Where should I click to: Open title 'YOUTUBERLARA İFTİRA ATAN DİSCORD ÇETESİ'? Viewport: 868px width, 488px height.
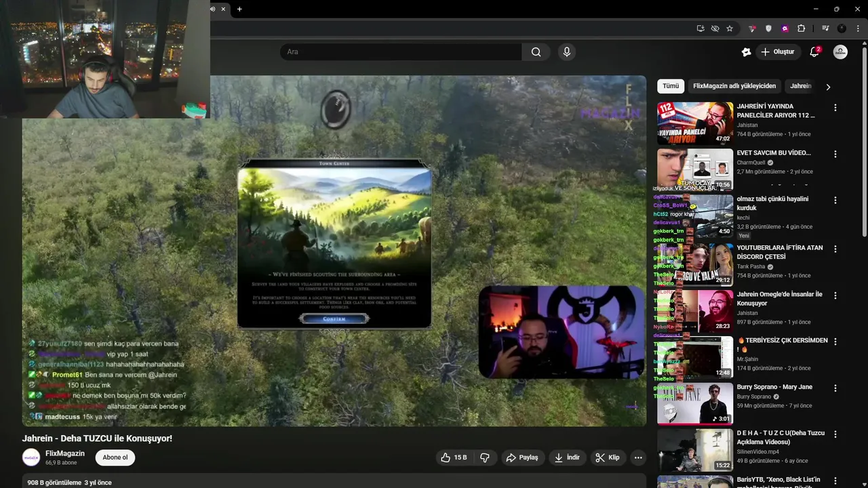pyautogui.click(x=780, y=252)
